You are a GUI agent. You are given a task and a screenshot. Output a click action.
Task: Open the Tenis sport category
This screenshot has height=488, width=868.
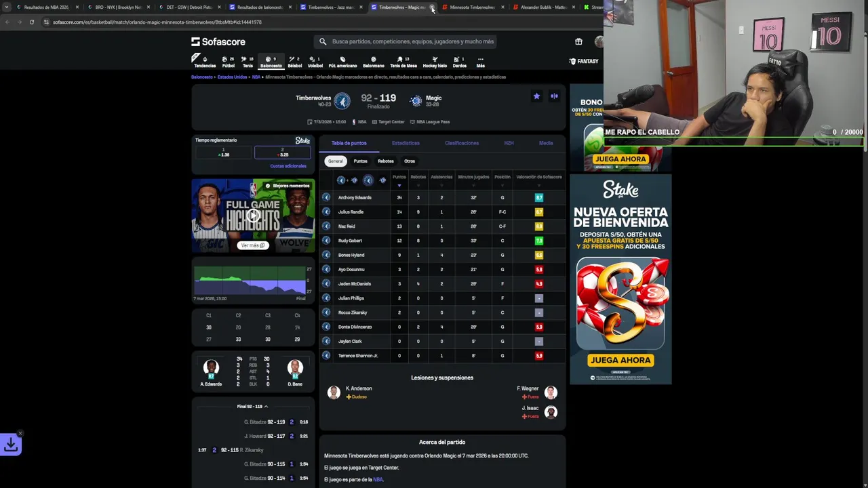[x=248, y=62]
